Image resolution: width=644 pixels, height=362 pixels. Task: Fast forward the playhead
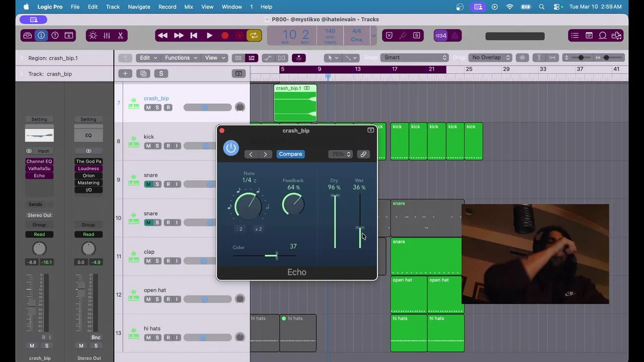tap(178, 36)
